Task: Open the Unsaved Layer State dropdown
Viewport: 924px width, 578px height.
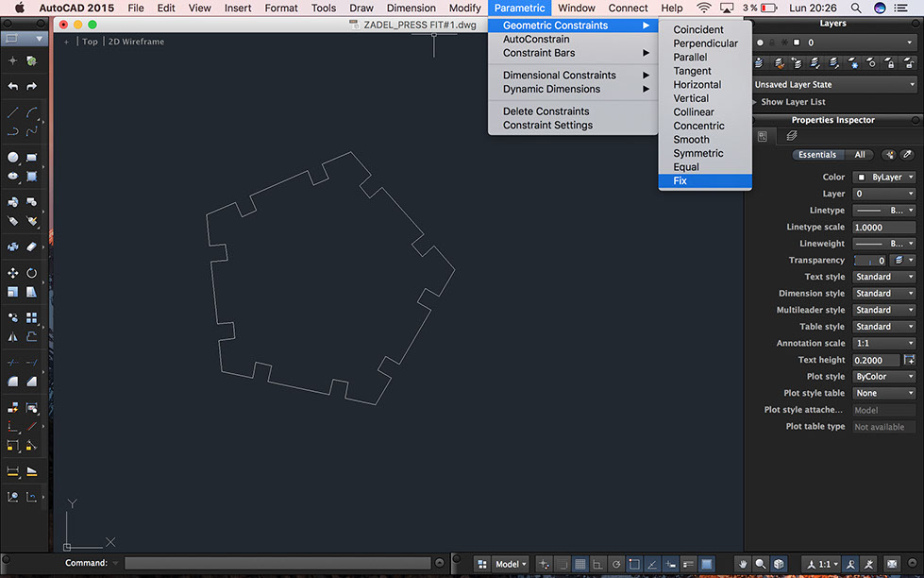Action: tap(834, 84)
